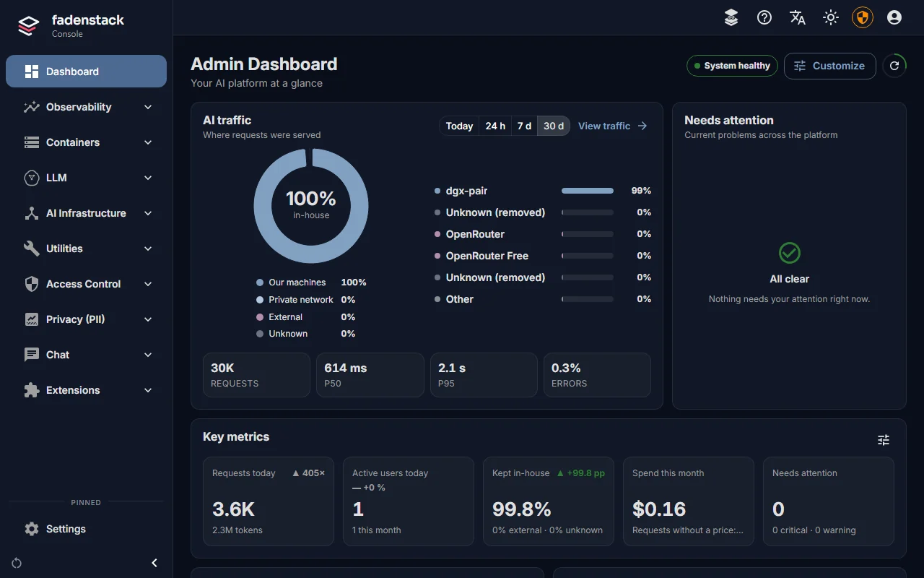Click the orange shield security icon
Screen dimensions: 924x578
pyautogui.click(x=863, y=18)
